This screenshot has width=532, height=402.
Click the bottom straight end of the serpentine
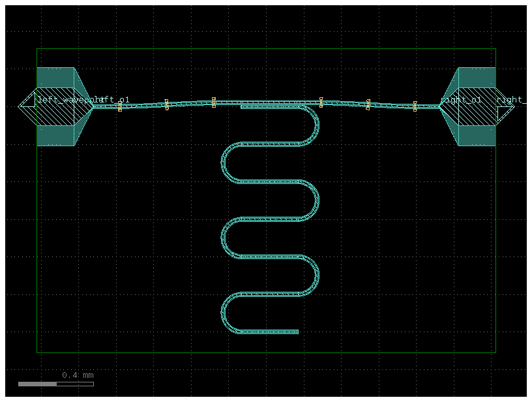point(269,332)
